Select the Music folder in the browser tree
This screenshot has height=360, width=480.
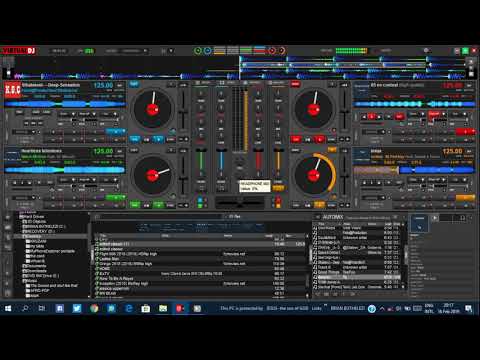pos(30,281)
